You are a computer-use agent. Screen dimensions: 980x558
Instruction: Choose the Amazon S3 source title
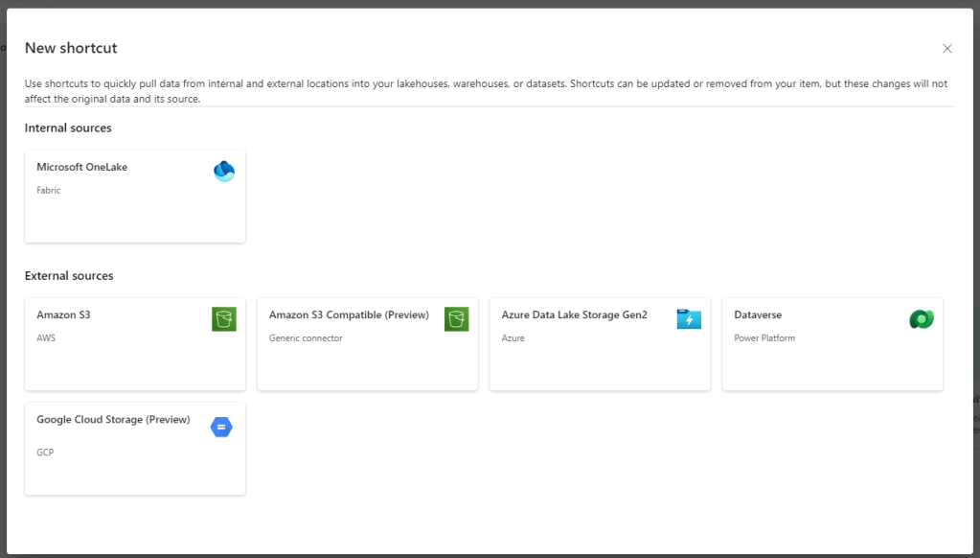click(63, 314)
